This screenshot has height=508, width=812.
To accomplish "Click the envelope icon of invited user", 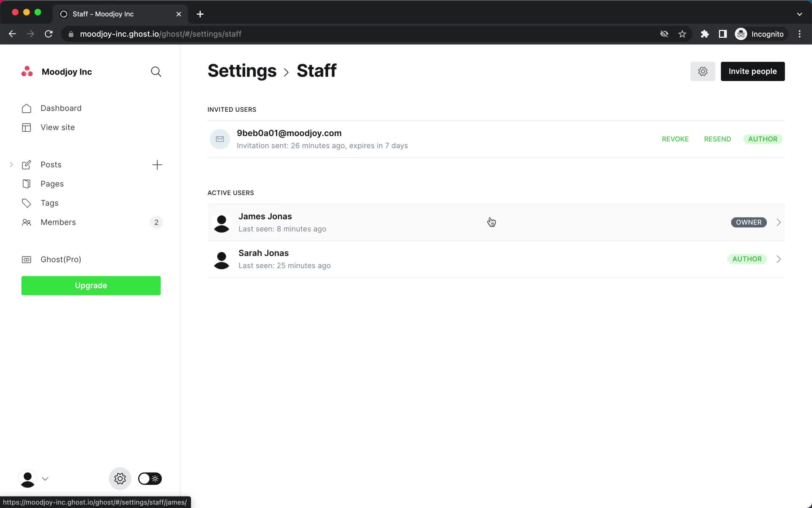I will click(220, 139).
